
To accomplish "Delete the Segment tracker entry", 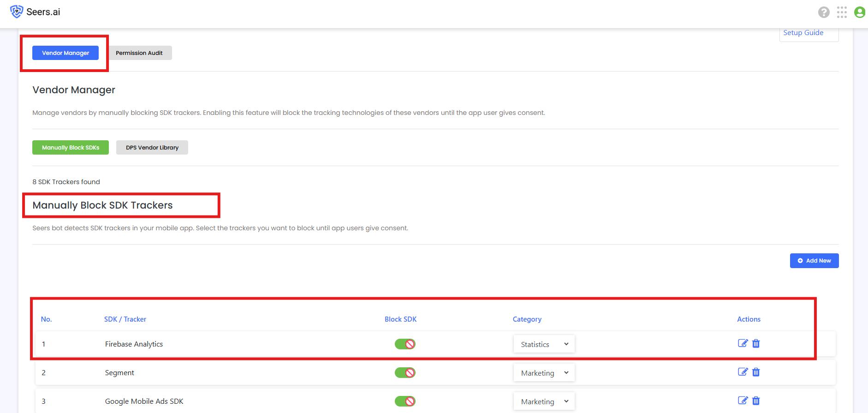I will (756, 372).
